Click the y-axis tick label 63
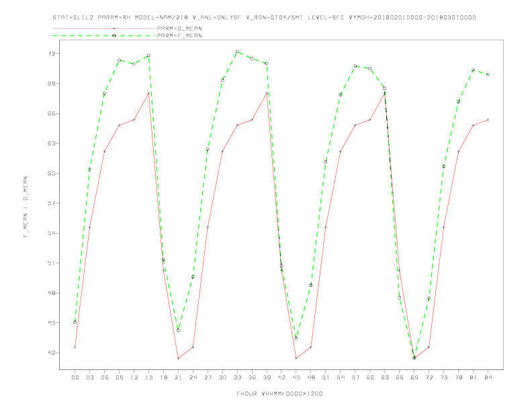Viewport: 532px width, 411px height. pos(51,144)
